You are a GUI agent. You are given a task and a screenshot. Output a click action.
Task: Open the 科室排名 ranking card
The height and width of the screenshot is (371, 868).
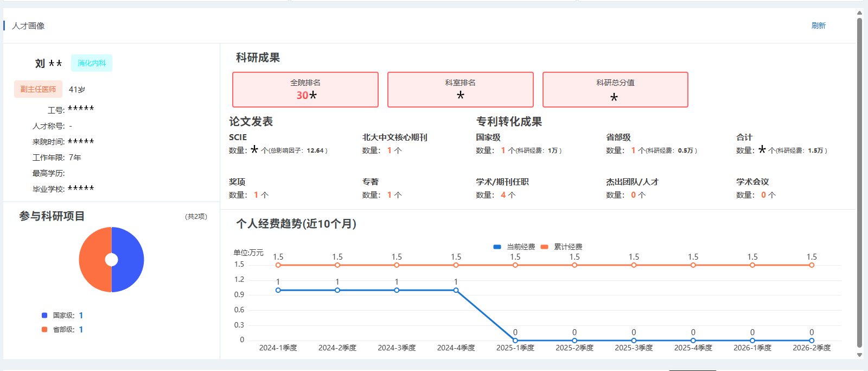coord(461,90)
